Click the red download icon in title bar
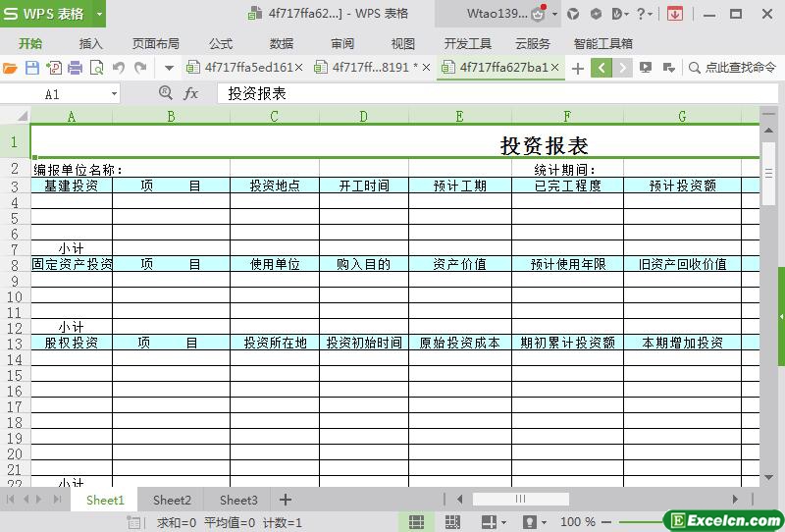The height and width of the screenshot is (532, 785). coord(674,14)
